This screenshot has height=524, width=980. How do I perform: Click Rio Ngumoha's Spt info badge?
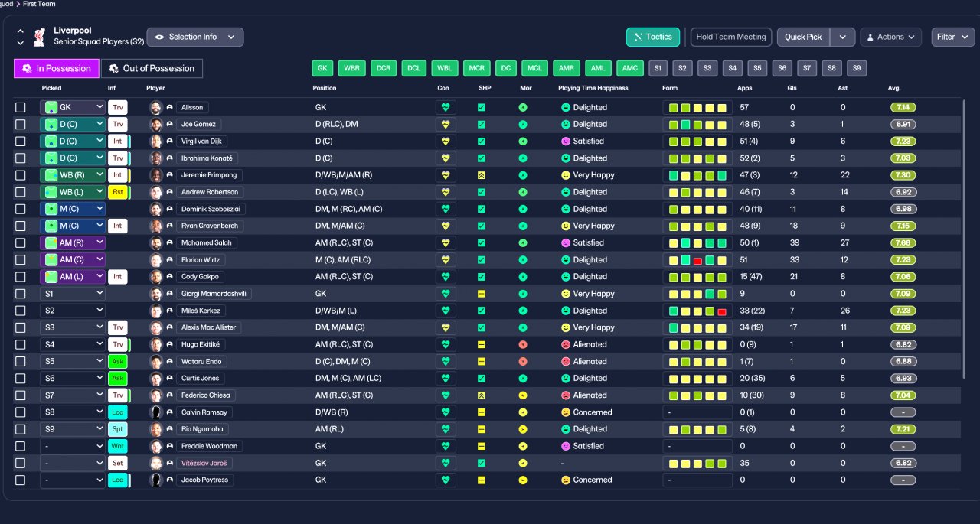pos(118,429)
